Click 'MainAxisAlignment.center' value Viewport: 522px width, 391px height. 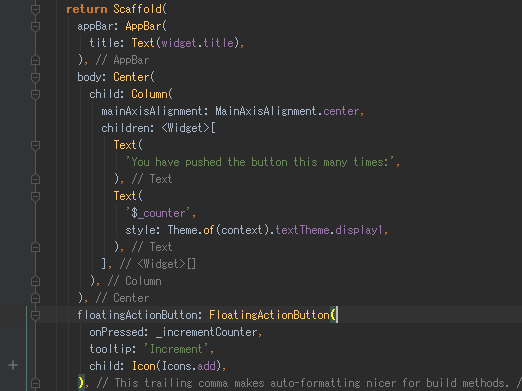coord(287,111)
